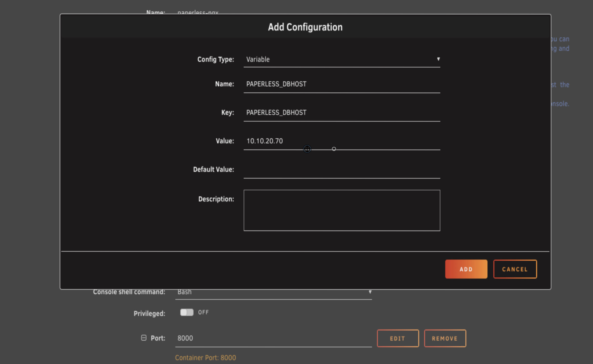593x364 pixels.
Task: Click the Value field showing 10.10.20.70
Action: 341,141
